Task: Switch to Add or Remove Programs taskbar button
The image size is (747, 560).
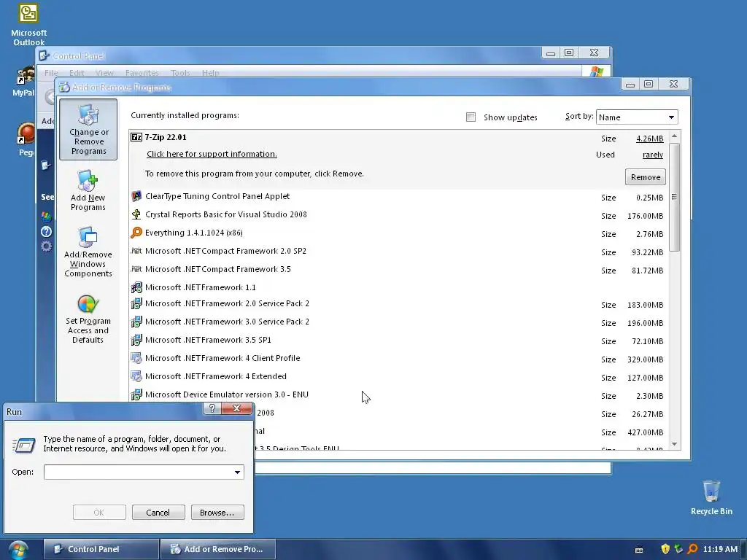Action: [x=218, y=549]
